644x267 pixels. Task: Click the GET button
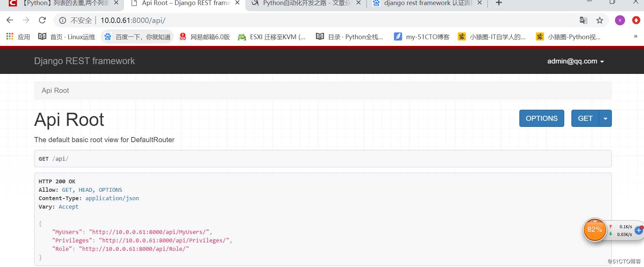pyautogui.click(x=585, y=118)
